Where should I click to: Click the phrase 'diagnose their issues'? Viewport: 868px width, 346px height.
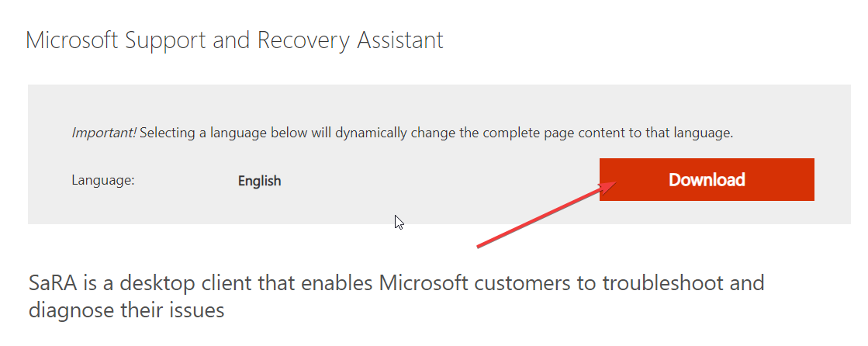coord(126,310)
